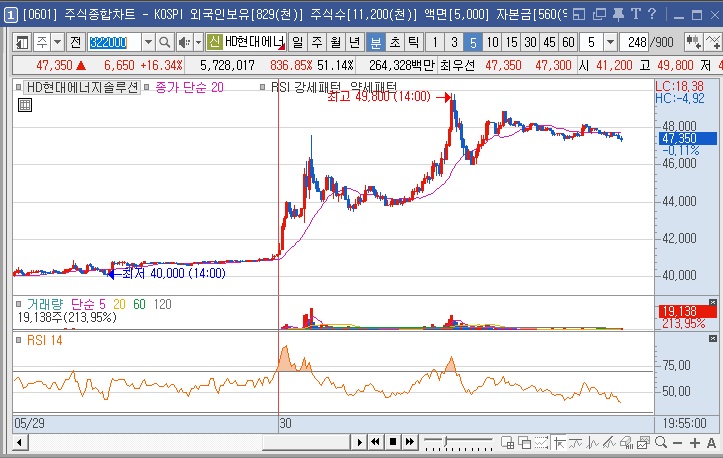Select the 분 minute chart period
Viewport: 723px width, 458px height.
pos(375,43)
